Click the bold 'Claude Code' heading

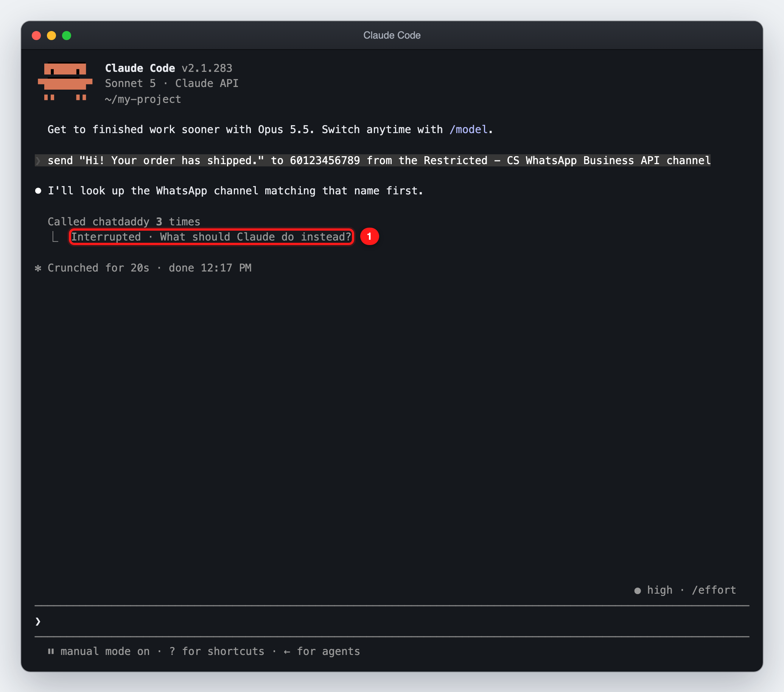point(140,68)
